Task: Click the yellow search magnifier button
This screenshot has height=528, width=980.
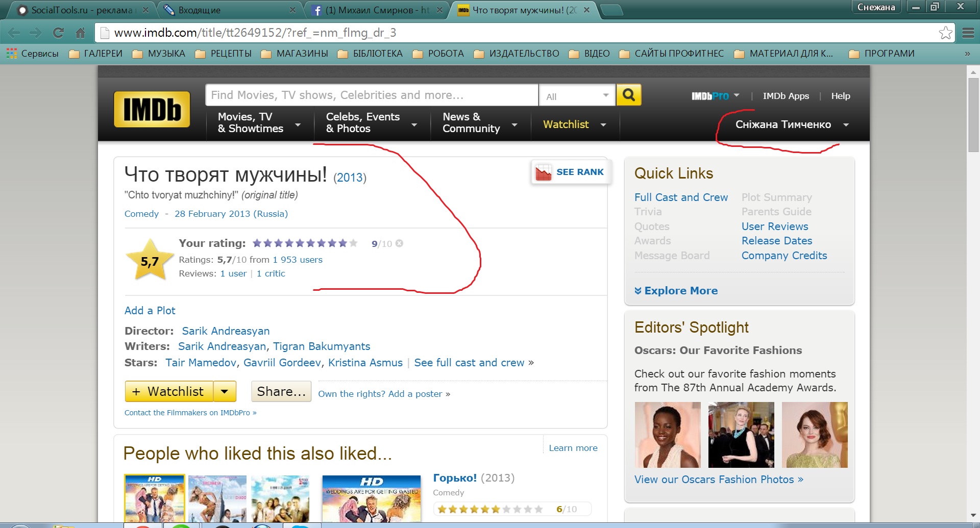Action: coord(628,95)
